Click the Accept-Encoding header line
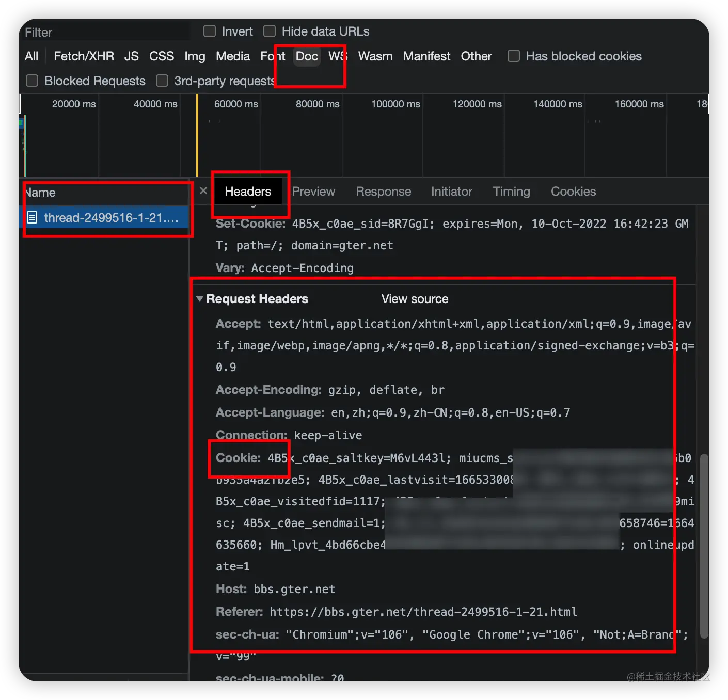 tap(330, 390)
